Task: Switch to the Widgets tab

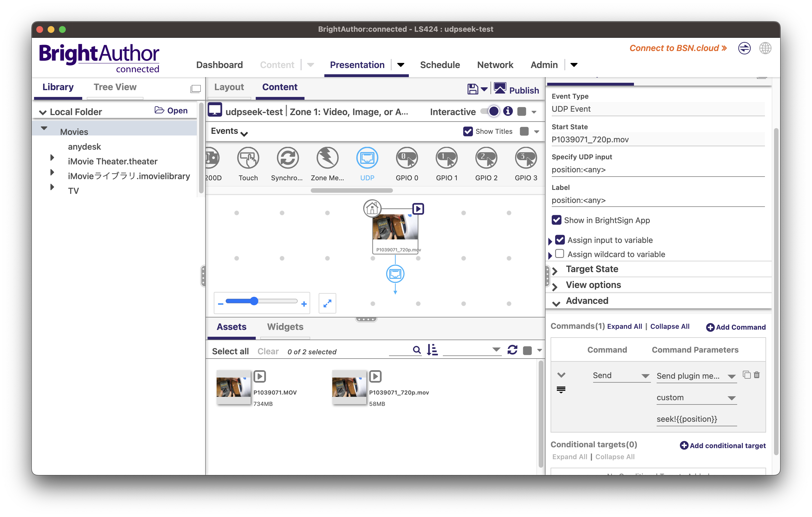Action: 285,327
